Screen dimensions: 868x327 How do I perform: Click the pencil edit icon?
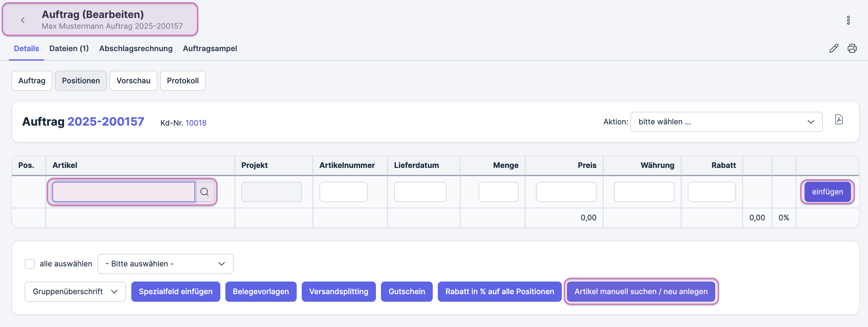pos(834,49)
